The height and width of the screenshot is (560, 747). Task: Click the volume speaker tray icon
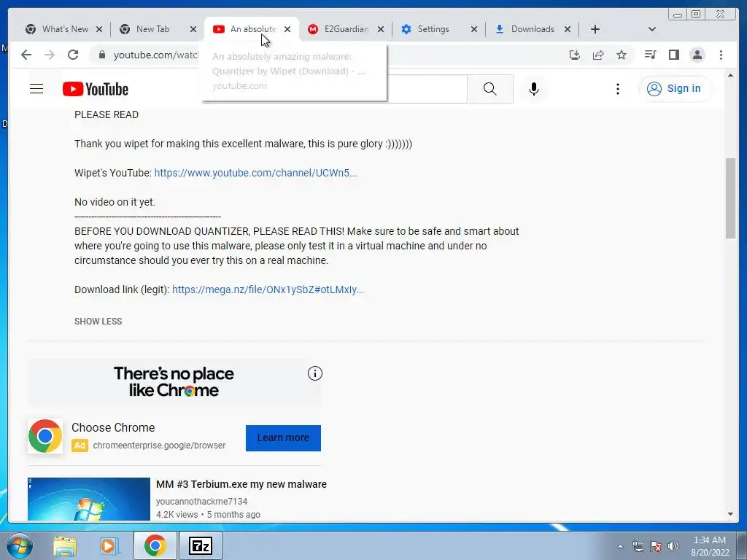pyautogui.click(x=673, y=546)
